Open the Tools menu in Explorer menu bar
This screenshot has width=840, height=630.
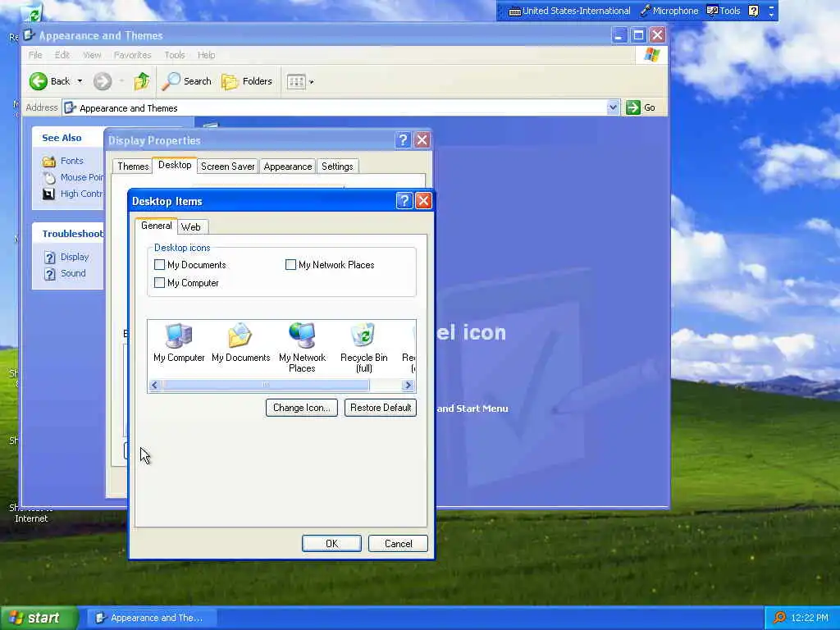click(x=174, y=55)
